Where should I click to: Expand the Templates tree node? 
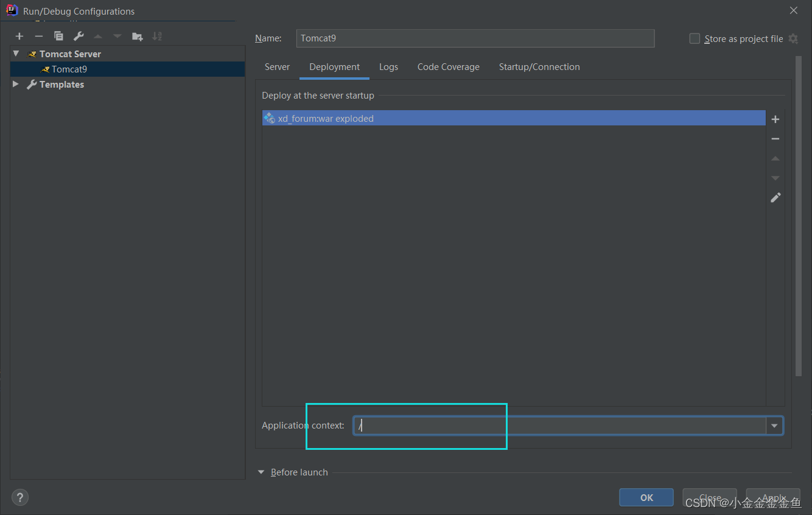pos(16,84)
